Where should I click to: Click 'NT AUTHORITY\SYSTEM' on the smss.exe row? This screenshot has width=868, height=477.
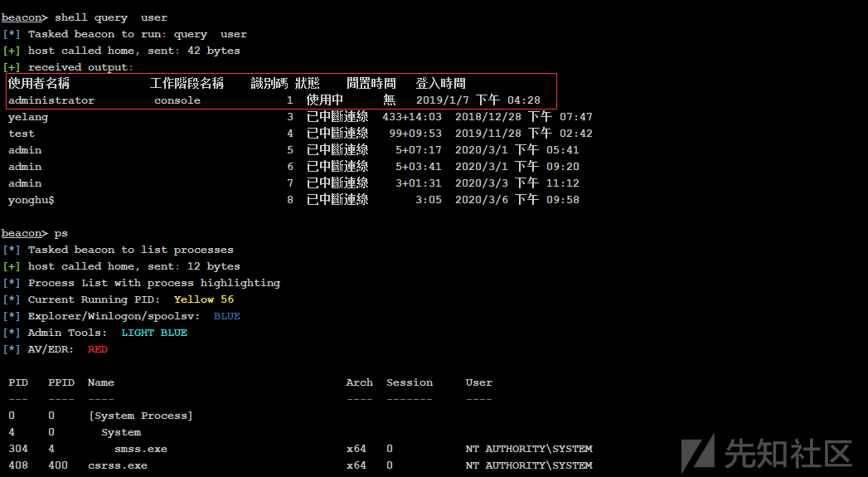point(529,450)
